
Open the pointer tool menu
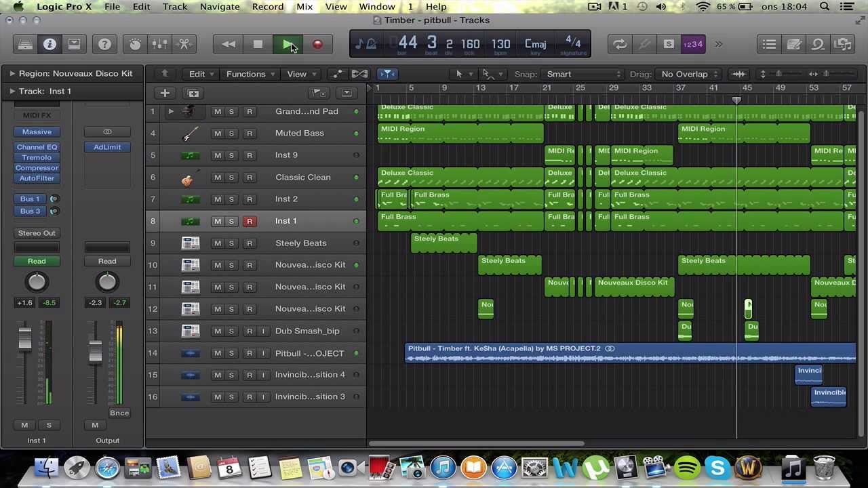[x=463, y=74]
